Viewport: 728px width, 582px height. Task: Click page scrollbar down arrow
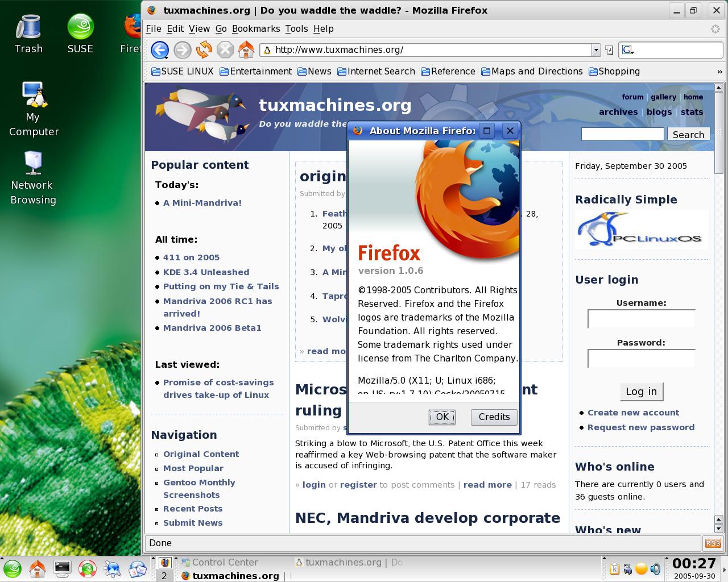(718, 529)
